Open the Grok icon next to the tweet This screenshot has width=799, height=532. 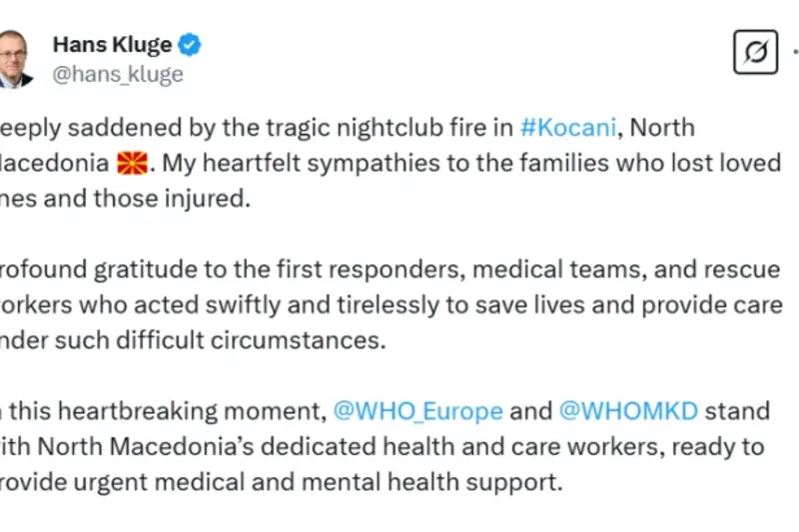[x=755, y=52]
